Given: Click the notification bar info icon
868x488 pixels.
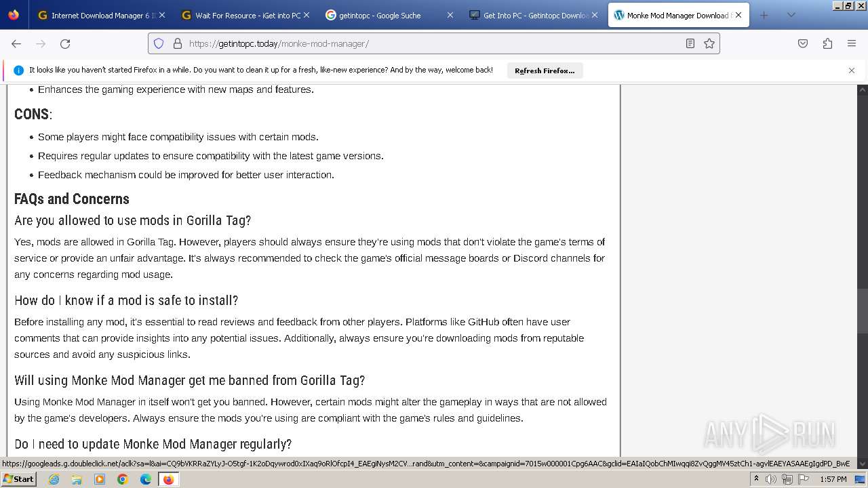Looking at the screenshot, I should click(18, 70).
